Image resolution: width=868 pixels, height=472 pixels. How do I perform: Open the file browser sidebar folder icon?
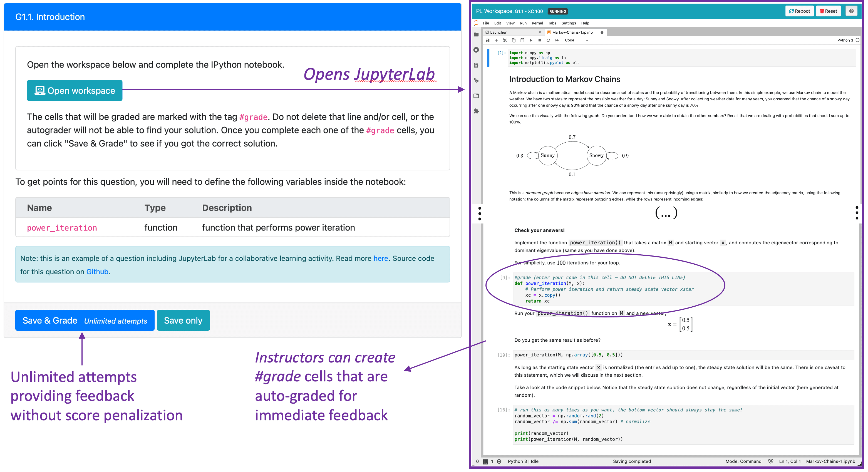[x=476, y=34]
